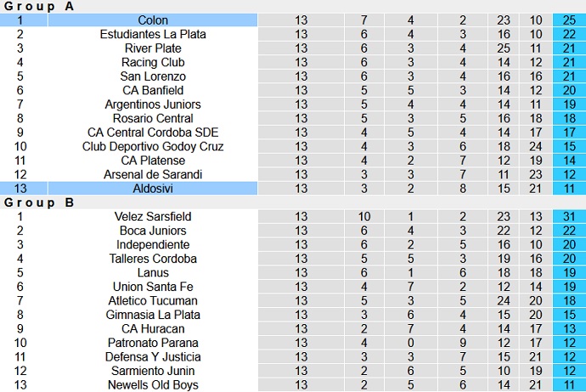Select Estudiantes La Plata team row
The width and height of the screenshot is (586, 392).
pos(153,34)
